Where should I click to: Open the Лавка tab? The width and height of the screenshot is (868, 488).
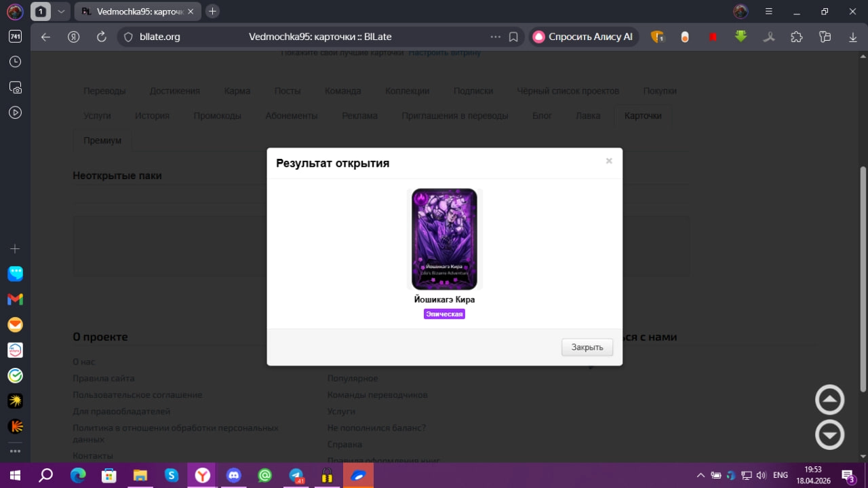[x=588, y=116]
